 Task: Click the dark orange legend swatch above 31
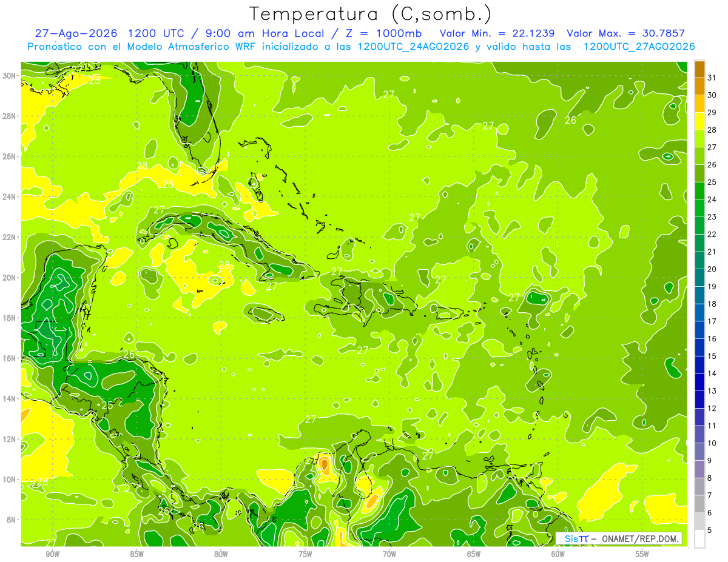699,69
